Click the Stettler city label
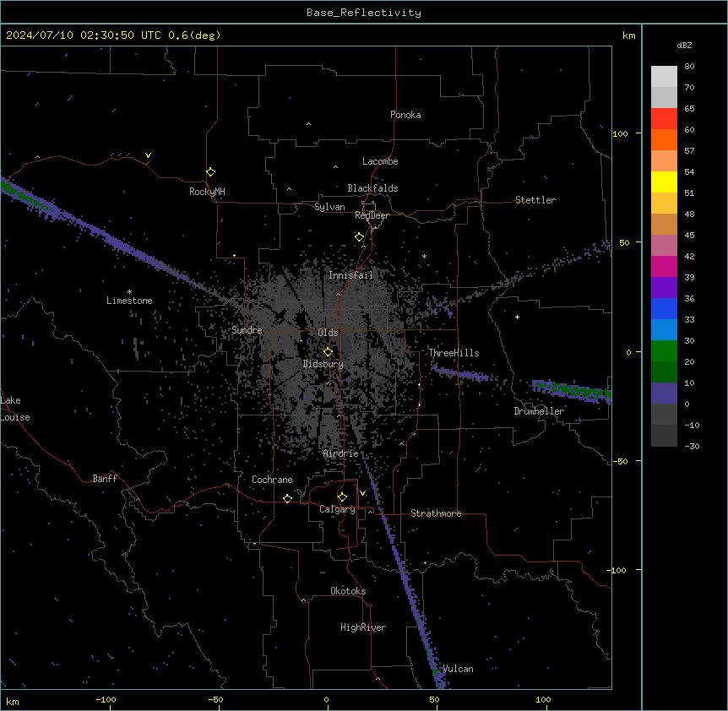 coord(535,200)
